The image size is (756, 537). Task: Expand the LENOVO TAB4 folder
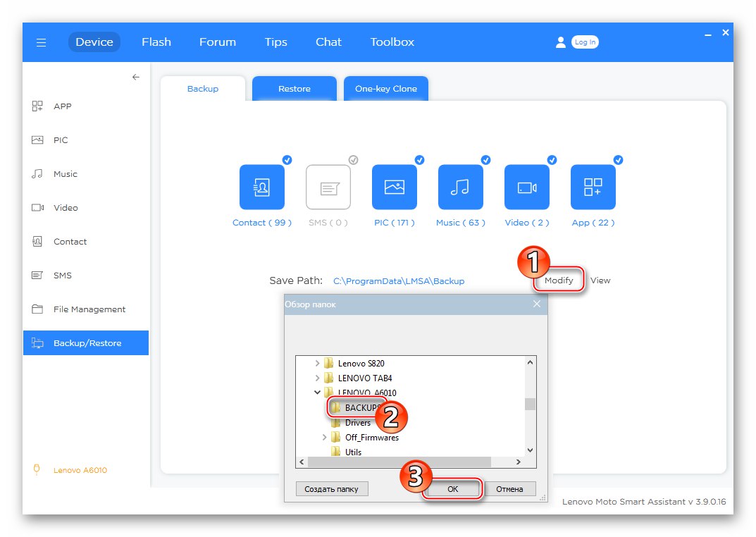pyautogui.click(x=317, y=378)
